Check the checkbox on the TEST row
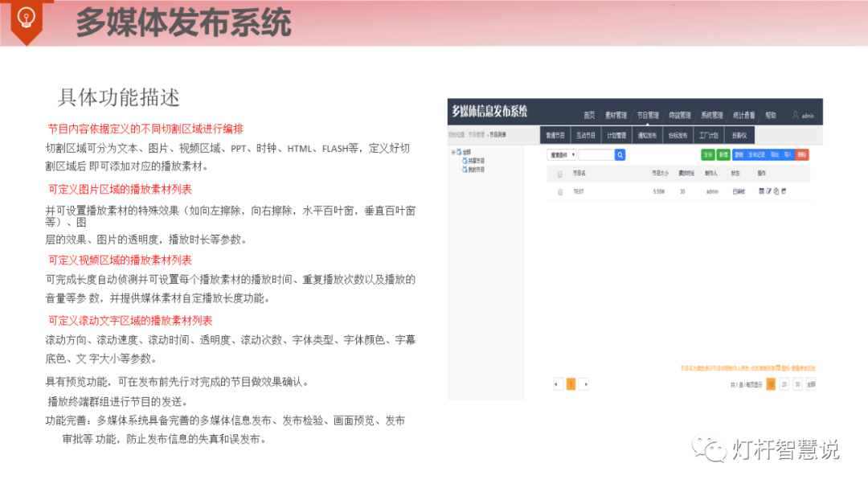This screenshot has height=488, width=868. click(x=559, y=191)
